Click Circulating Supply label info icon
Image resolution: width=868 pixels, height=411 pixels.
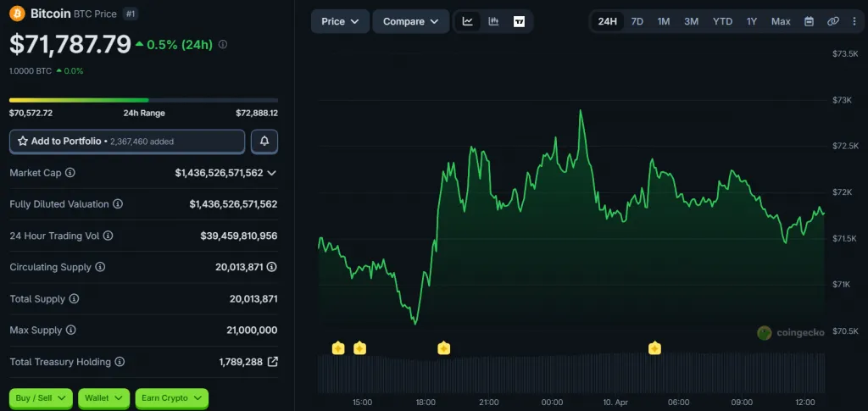pos(100,267)
